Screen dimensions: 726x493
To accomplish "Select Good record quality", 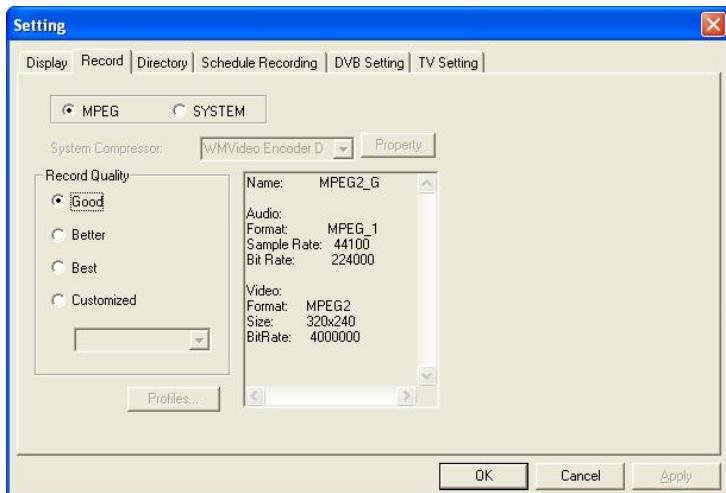I will click(58, 201).
